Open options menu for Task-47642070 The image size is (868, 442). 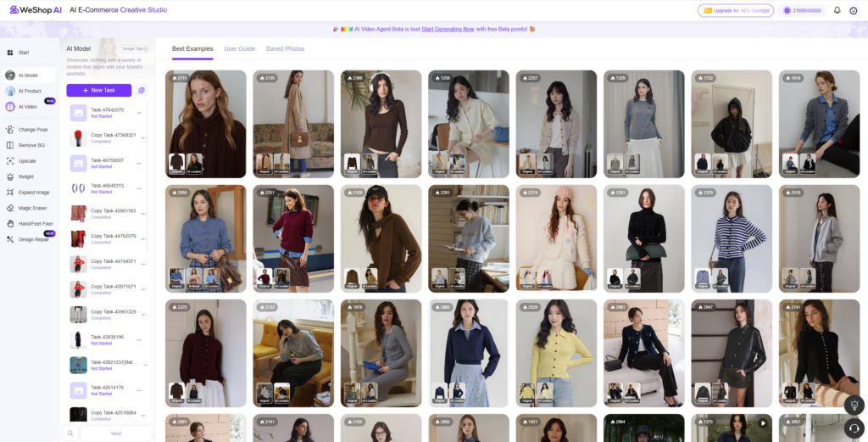[x=139, y=113]
